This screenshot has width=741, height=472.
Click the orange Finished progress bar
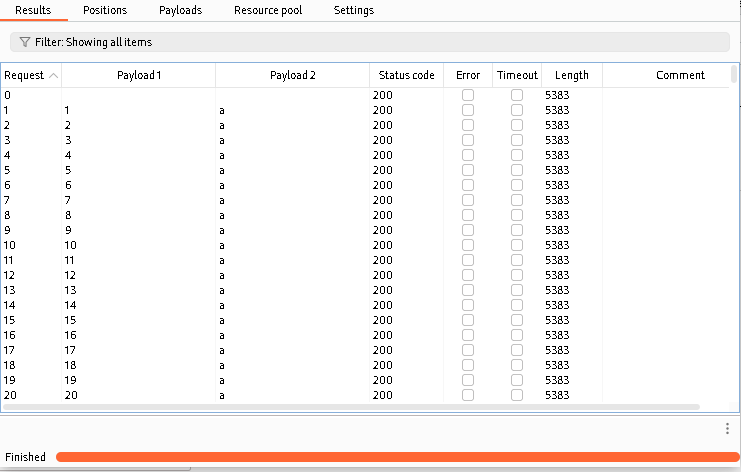[x=398, y=457]
